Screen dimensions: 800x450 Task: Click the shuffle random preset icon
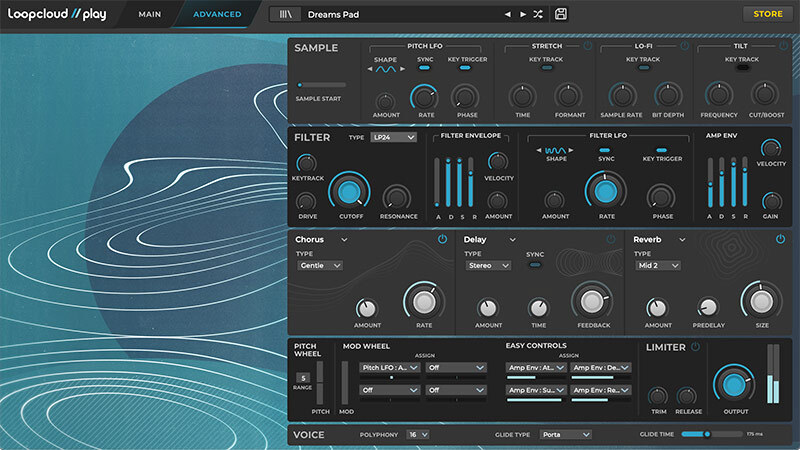pyautogui.click(x=538, y=14)
